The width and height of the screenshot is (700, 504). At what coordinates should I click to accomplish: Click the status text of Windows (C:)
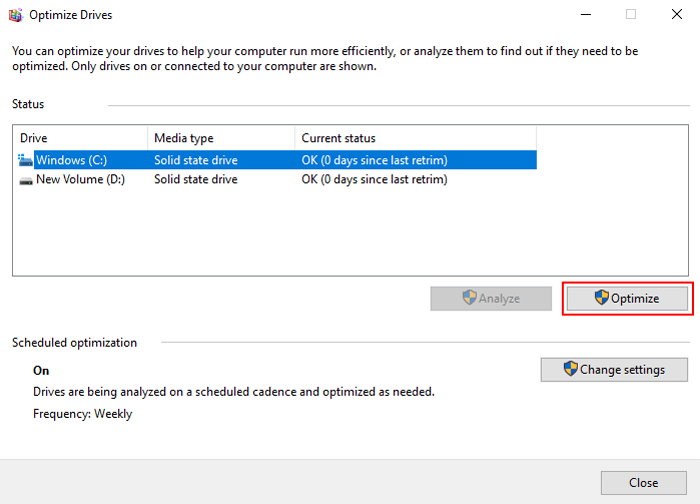point(374,159)
